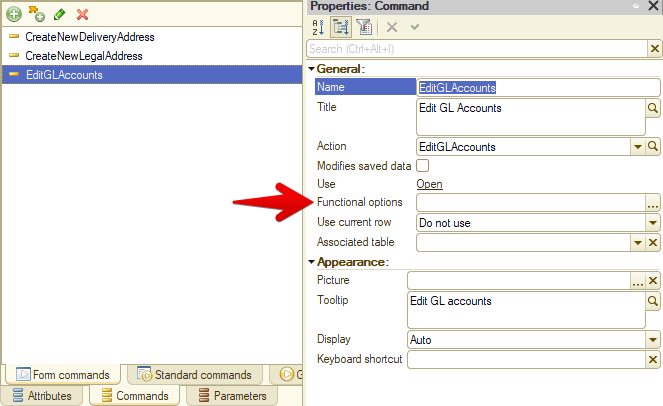
Task: Open the Associated table dropdown
Action: [638, 243]
